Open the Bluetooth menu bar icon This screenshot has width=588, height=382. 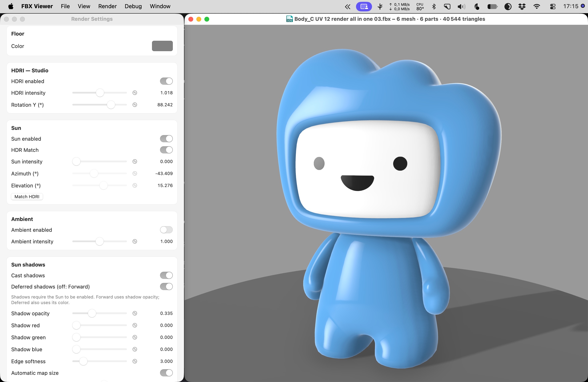coord(434,6)
